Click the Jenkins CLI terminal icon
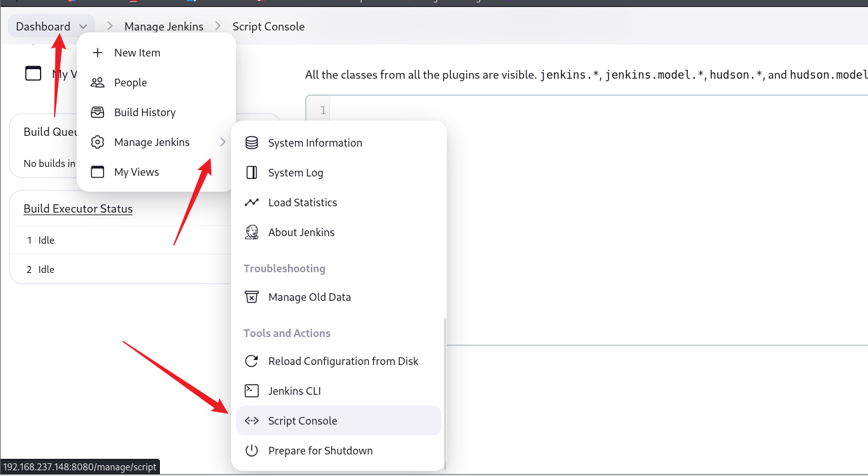Image resolution: width=868 pixels, height=476 pixels. tap(252, 391)
